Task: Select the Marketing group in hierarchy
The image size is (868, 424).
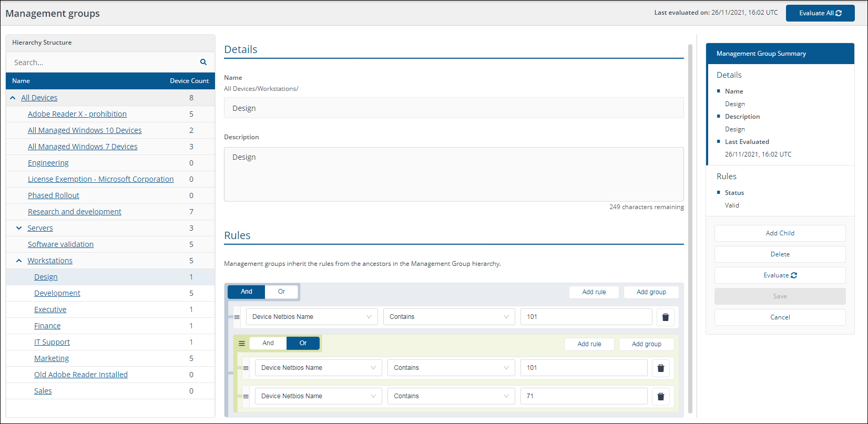Action: coord(52,358)
